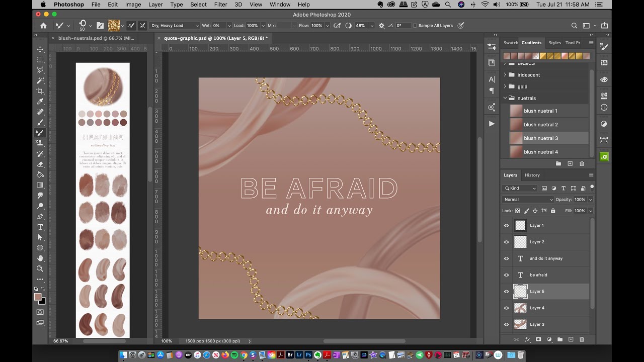Hide Layer 2 visibility eye
The height and width of the screenshot is (362, 644).
tap(507, 242)
